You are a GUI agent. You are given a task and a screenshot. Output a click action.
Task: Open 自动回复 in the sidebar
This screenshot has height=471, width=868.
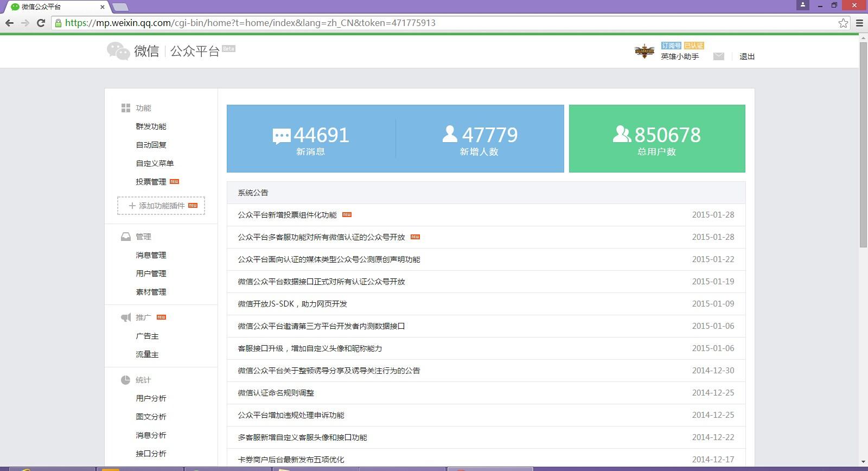tap(151, 145)
